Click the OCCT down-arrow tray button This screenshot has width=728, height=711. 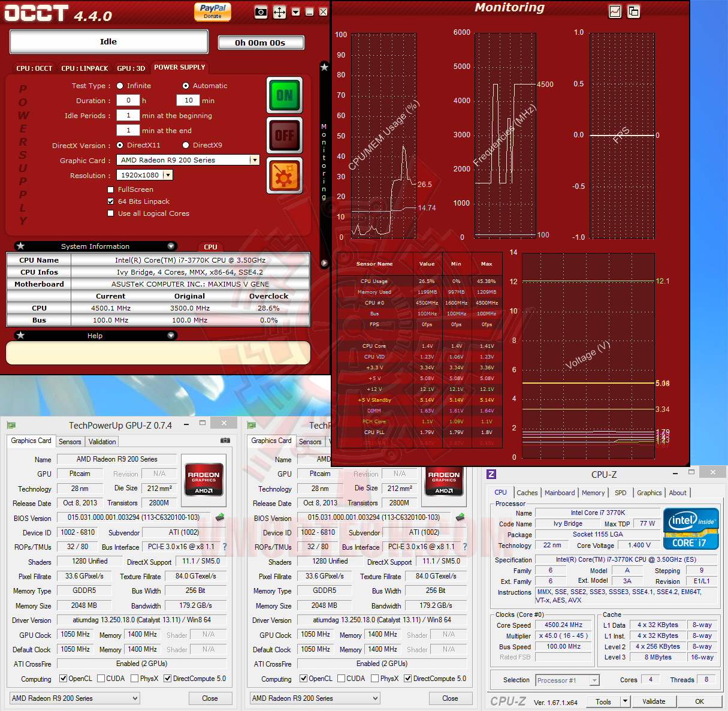click(x=295, y=12)
